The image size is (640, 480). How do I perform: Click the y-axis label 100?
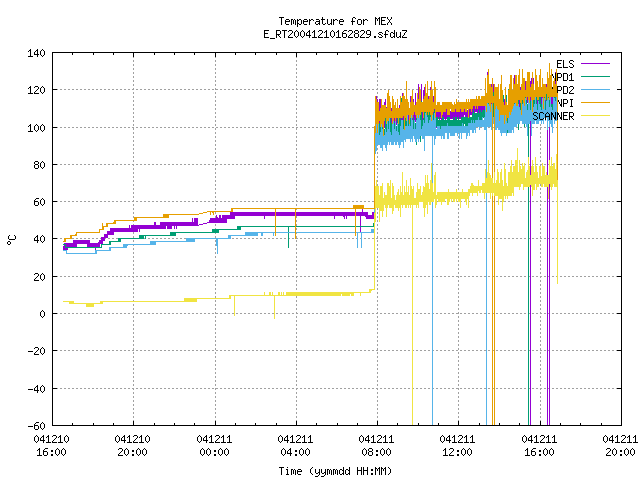point(36,128)
